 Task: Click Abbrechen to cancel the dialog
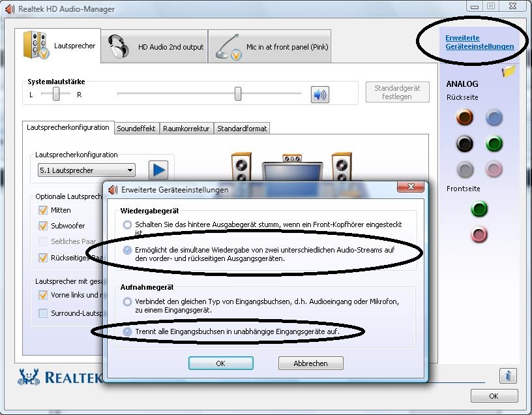coord(311,363)
